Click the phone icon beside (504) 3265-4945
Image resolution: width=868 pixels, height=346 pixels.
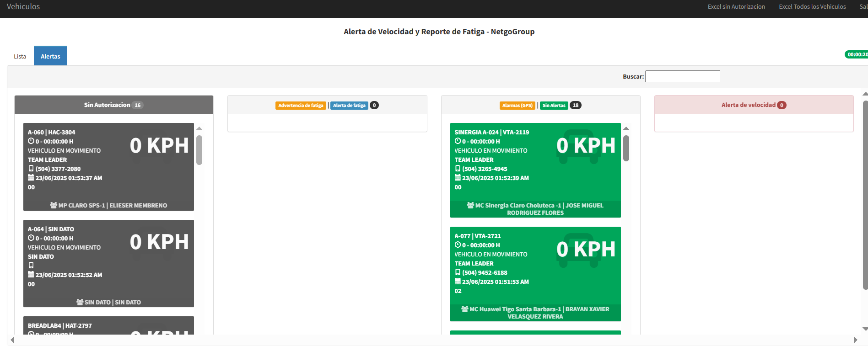pyautogui.click(x=458, y=169)
